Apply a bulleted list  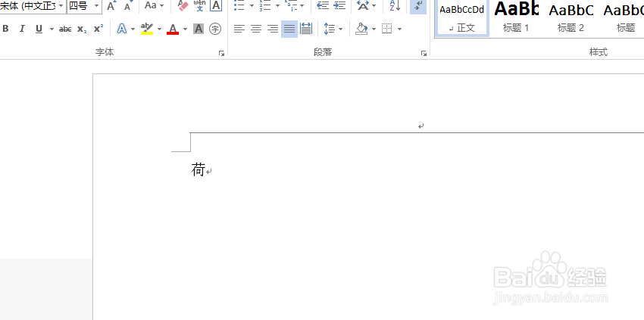coord(240,6)
